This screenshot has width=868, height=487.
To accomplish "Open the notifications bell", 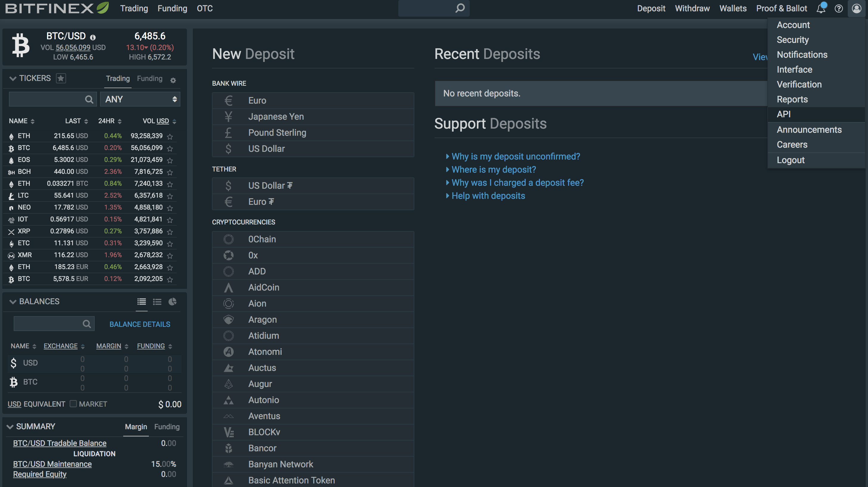I will [x=821, y=8].
